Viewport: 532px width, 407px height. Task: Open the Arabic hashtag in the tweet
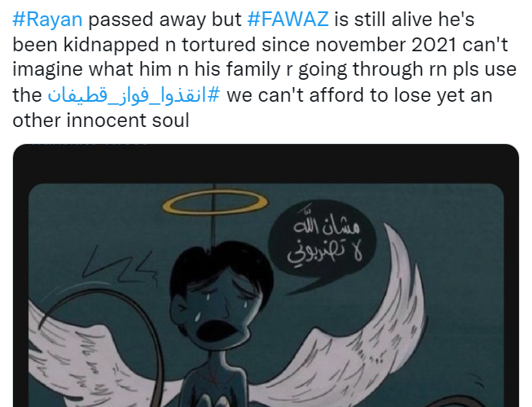134,95
